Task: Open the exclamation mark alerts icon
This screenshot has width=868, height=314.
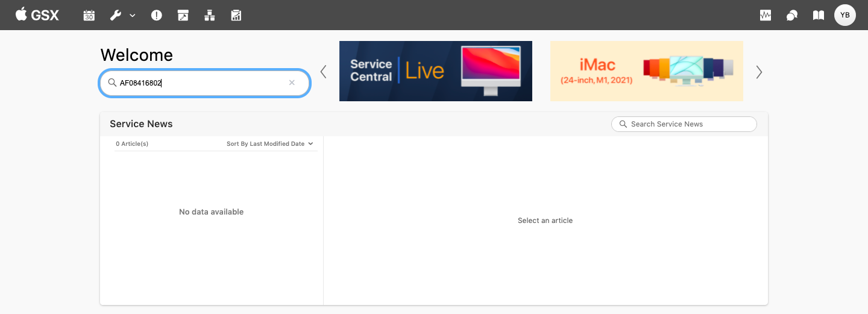Action: click(x=157, y=16)
